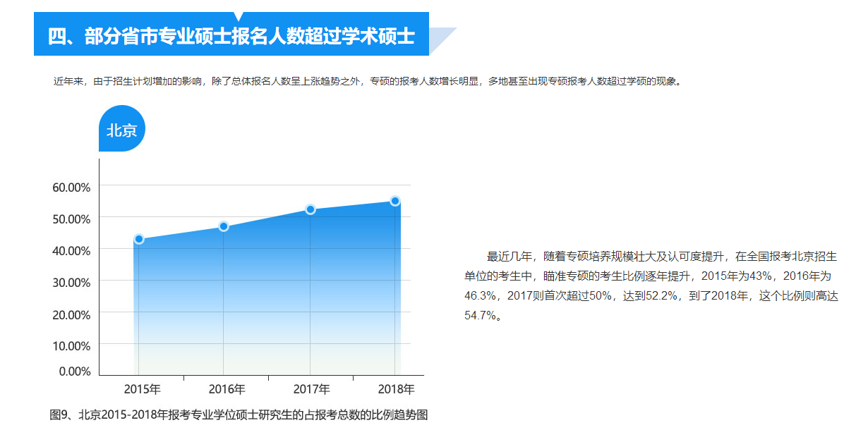Click the intro sentence starting with 近年来
Viewport: 868px width, 430px height.
[367, 81]
